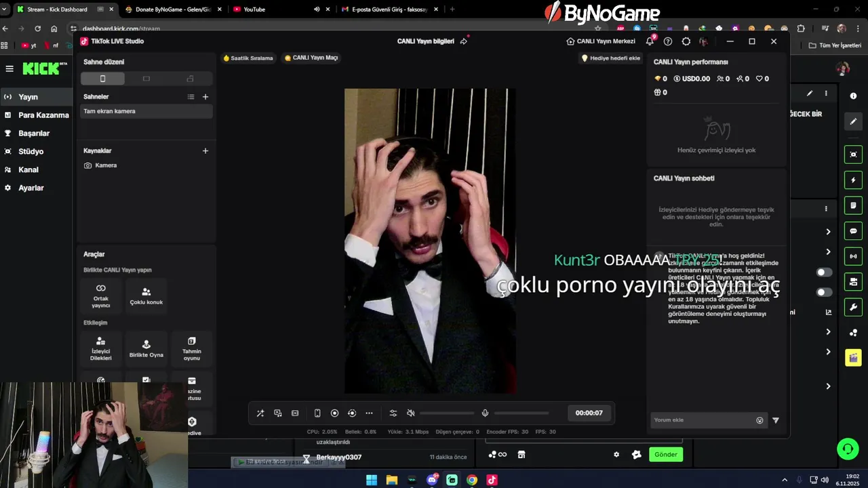Screen dimensions: 868x488
Task: Reload the Kick dashboard page
Action: 37,28
